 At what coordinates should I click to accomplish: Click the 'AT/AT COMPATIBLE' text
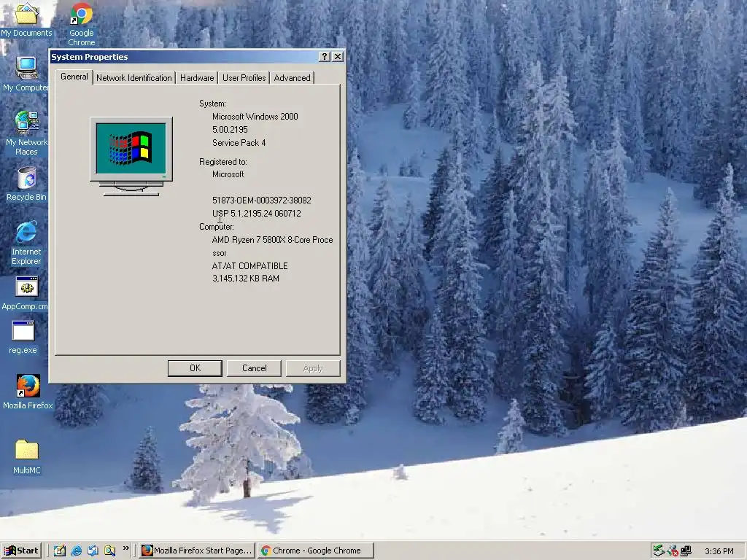(x=249, y=265)
